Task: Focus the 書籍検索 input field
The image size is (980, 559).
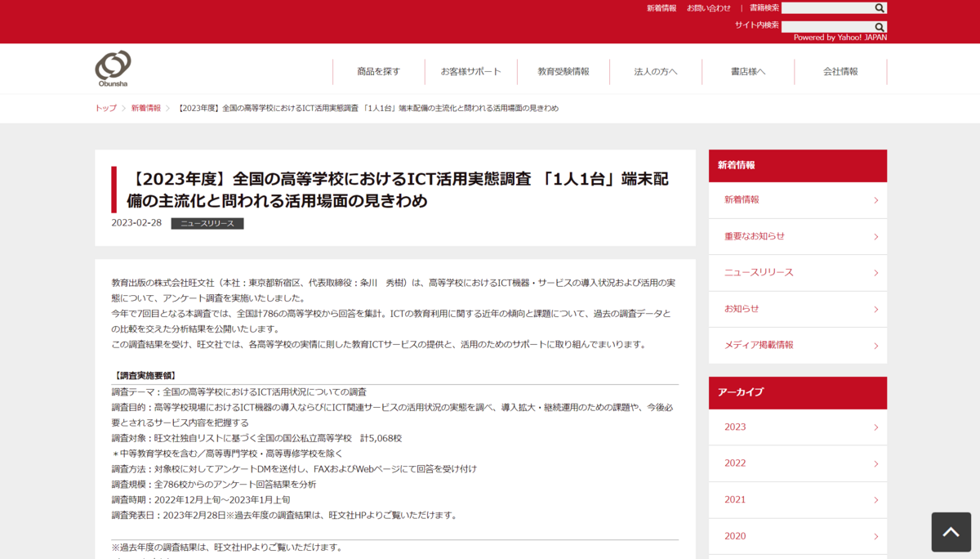Action: 827,8
